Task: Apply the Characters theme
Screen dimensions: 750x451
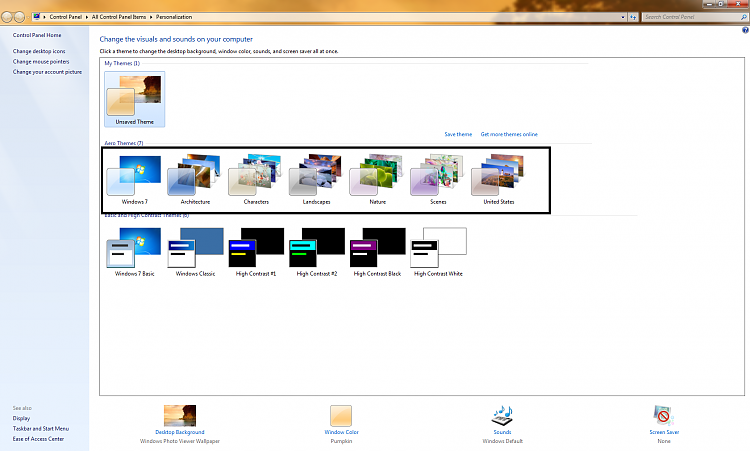Action: 256,179
